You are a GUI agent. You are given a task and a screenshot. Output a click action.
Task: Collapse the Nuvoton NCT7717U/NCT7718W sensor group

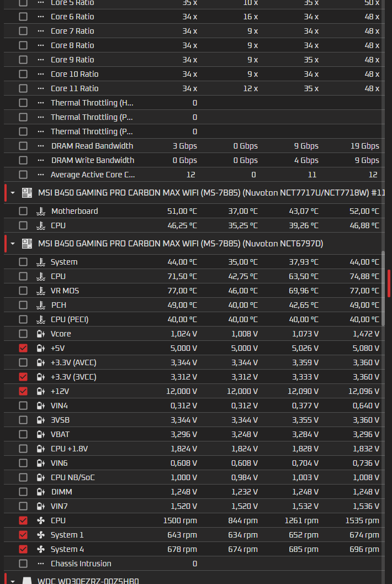(13, 193)
